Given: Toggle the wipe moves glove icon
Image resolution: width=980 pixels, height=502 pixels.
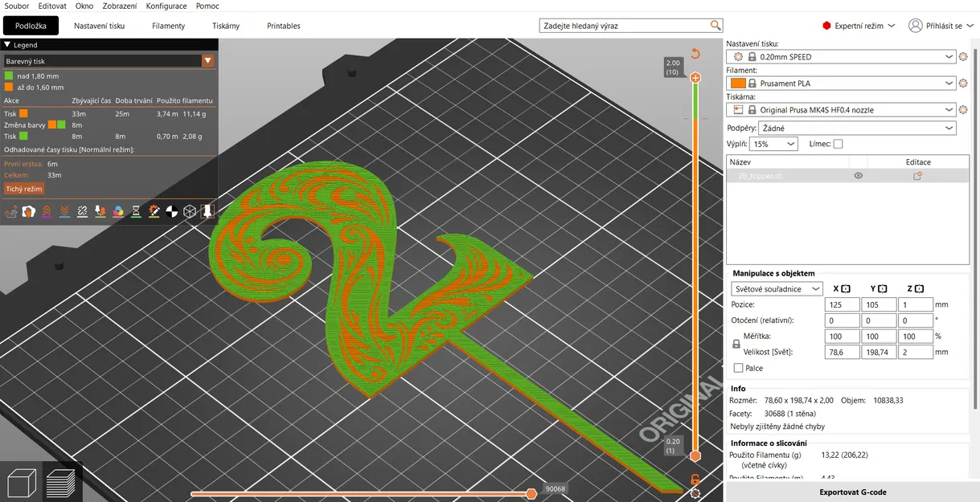Looking at the screenshot, I should (x=29, y=211).
